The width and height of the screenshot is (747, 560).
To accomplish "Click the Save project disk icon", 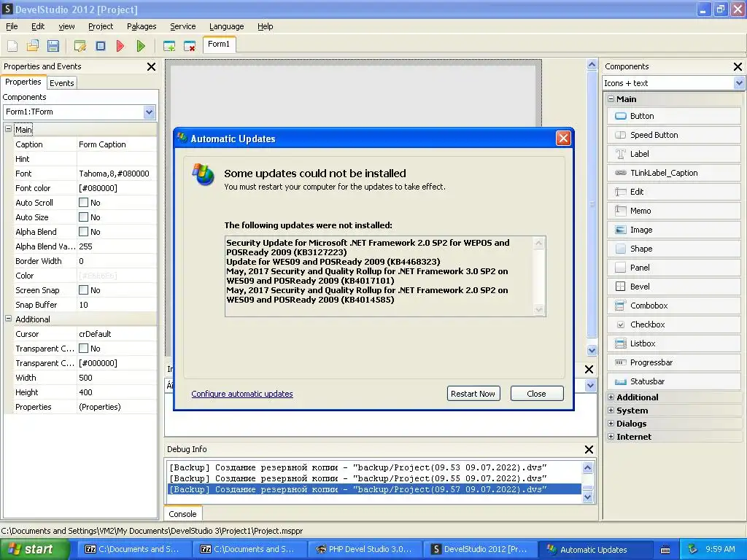I will pos(53,46).
